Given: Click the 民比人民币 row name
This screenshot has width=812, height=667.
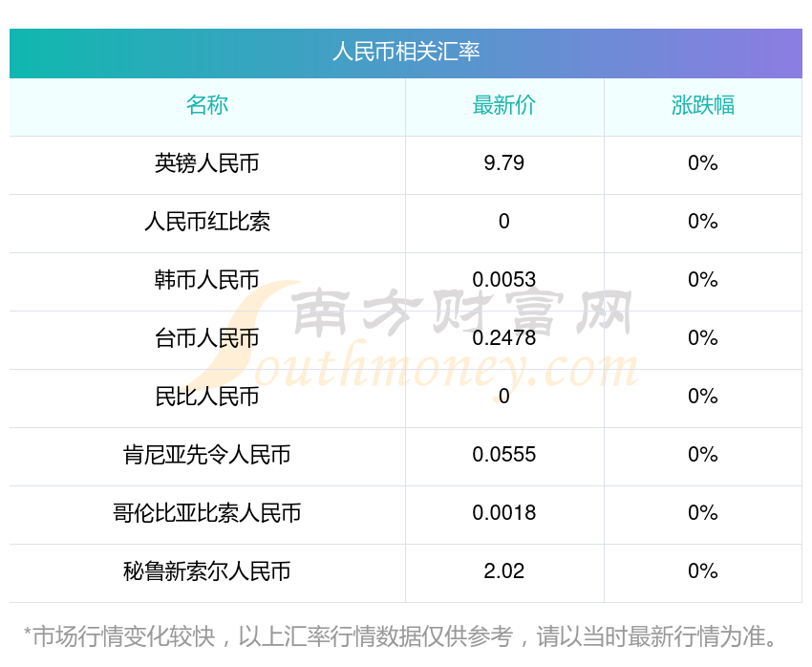Looking at the screenshot, I should [x=207, y=397].
